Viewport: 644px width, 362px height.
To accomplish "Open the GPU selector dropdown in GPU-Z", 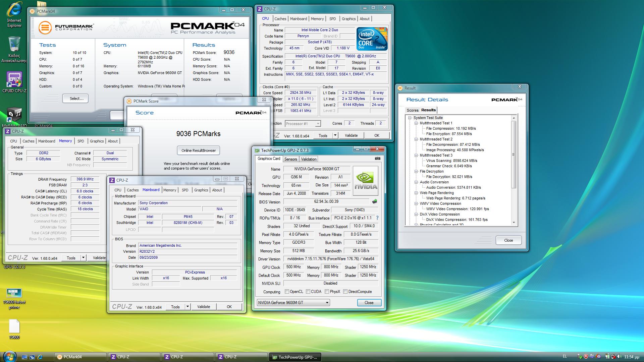I will pos(293,303).
